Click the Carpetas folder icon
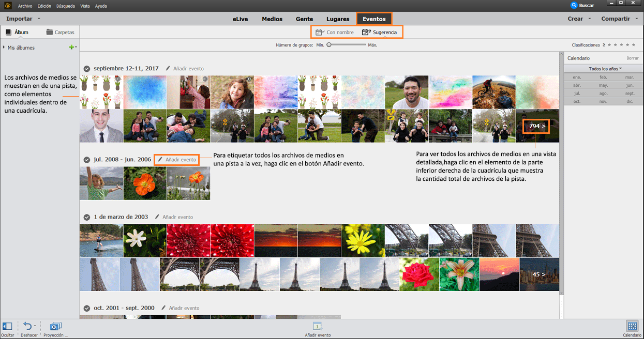Screen dimensions: 644x339 coord(50,32)
